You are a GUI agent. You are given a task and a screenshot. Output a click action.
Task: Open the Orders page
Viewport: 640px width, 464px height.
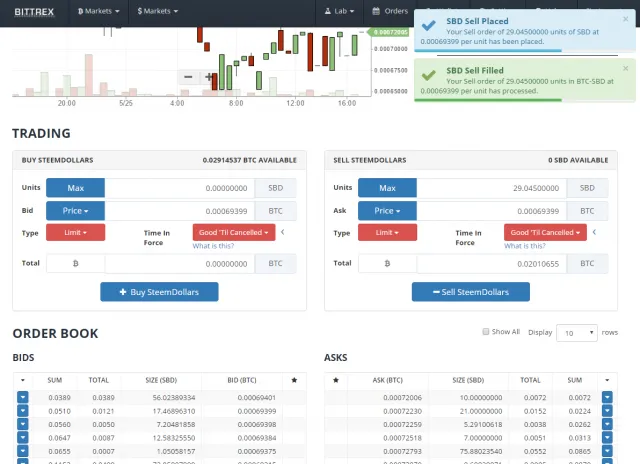[390, 11]
